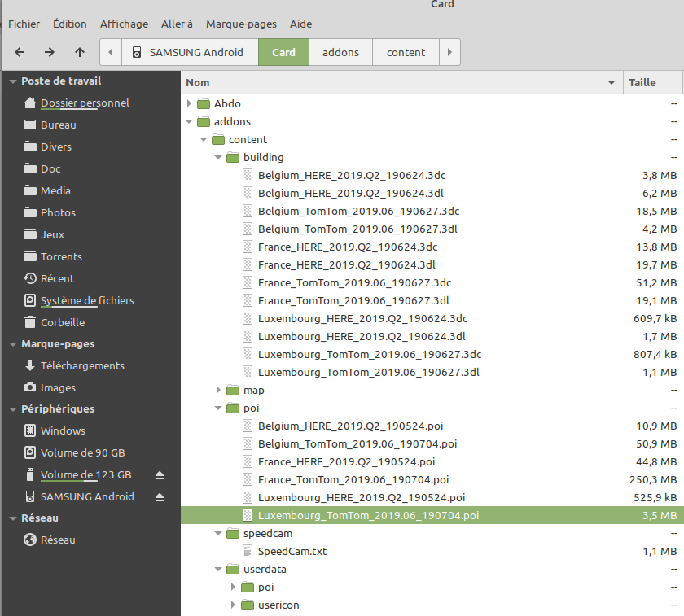
Task: Eject the SAMSUNG Android device
Action: coord(160,497)
